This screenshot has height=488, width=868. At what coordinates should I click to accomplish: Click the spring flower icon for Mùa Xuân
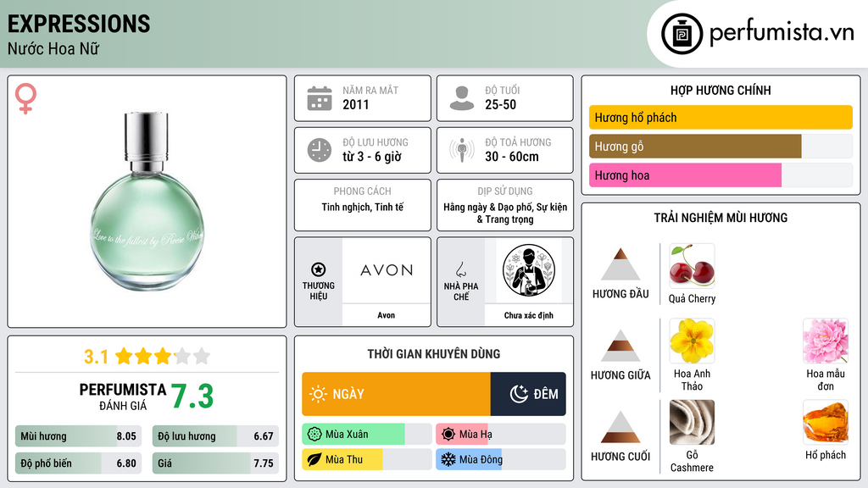314,435
